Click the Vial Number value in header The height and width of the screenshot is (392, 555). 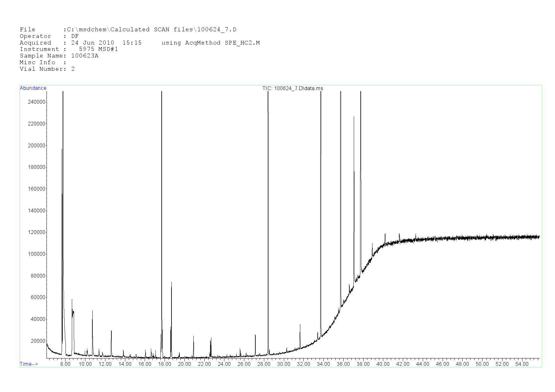click(73, 69)
